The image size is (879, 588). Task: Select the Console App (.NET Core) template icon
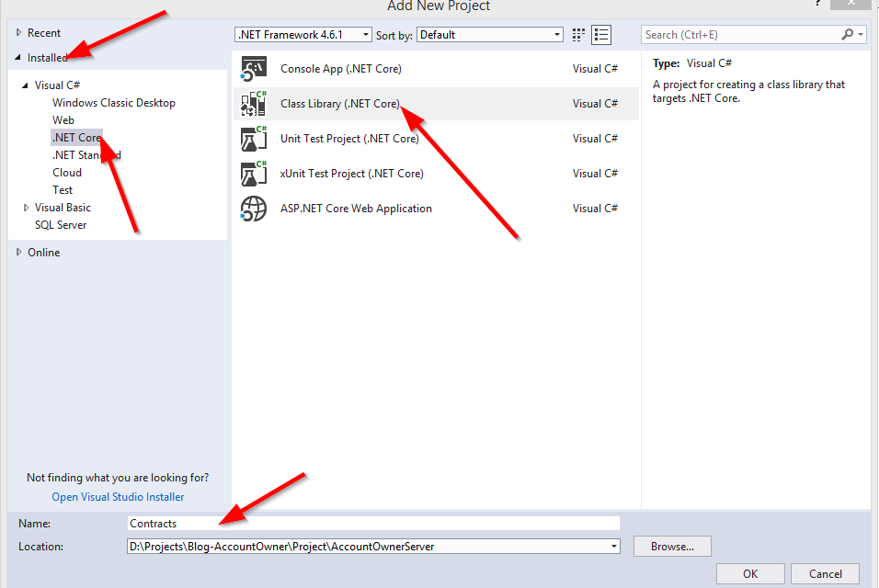click(x=253, y=69)
